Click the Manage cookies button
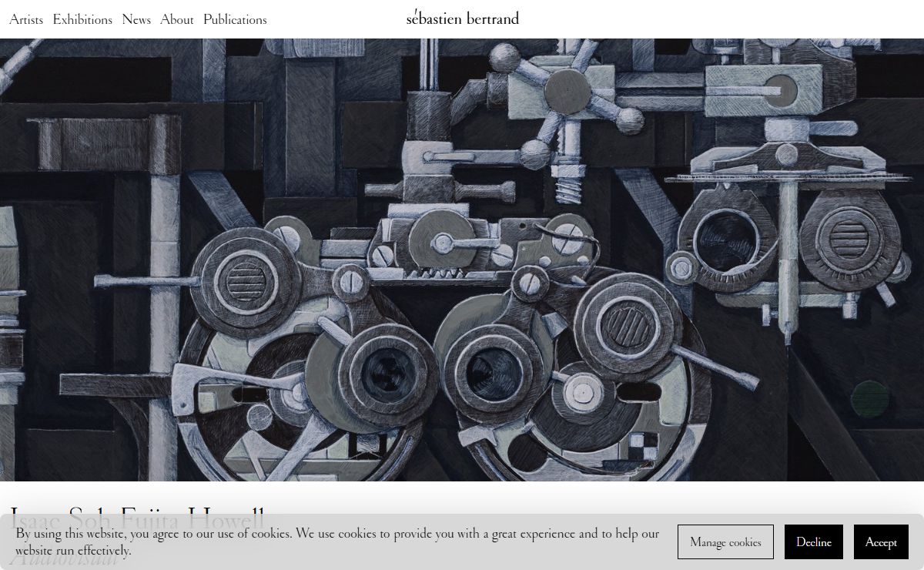Image resolution: width=924 pixels, height=570 pixels. click(725, 542)
